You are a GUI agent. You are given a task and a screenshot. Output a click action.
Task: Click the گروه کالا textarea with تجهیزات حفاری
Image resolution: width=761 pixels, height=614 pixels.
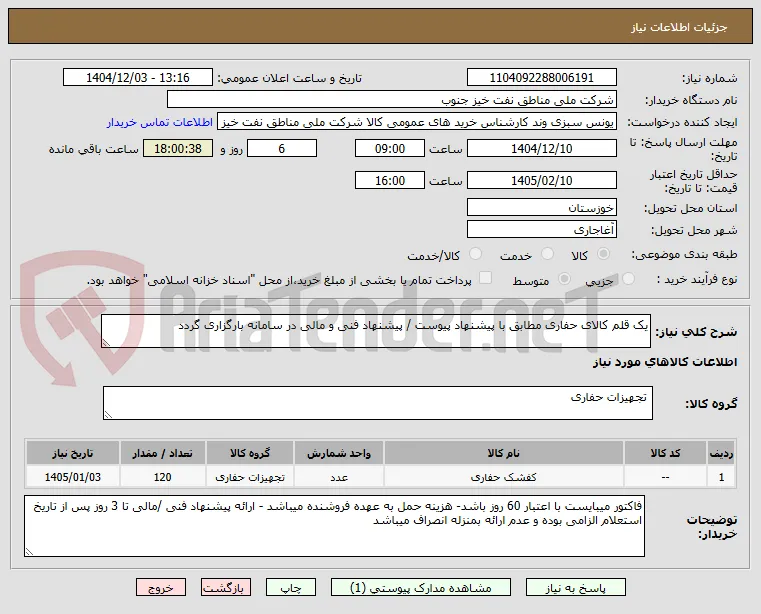pyautogui.click(x=378, y=403)
